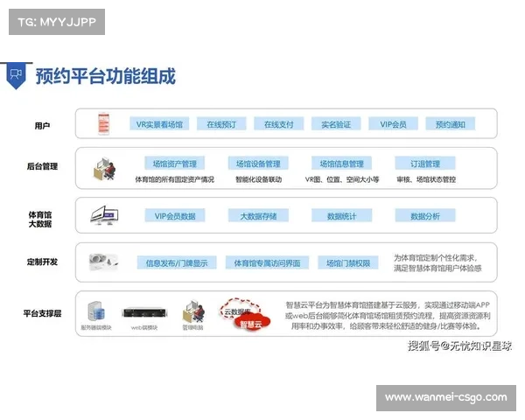
Task: Open the 数据分析 box
Action: coord(425,216)
